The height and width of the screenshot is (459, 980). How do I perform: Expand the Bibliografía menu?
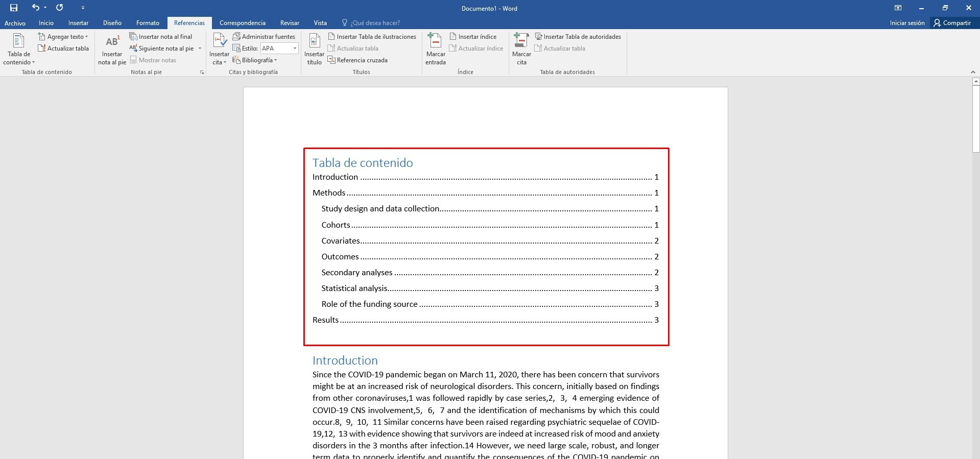tap(255, 60)
